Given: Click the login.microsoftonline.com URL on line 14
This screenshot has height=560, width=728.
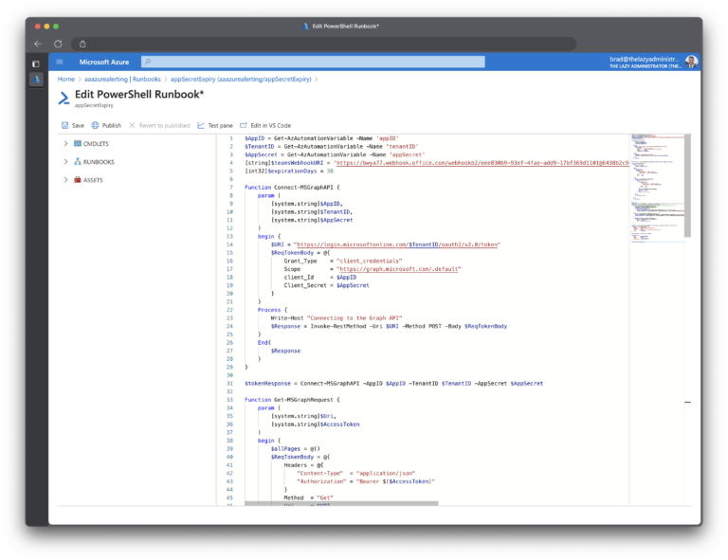Looking at the screenshot, I should [397, 244].
